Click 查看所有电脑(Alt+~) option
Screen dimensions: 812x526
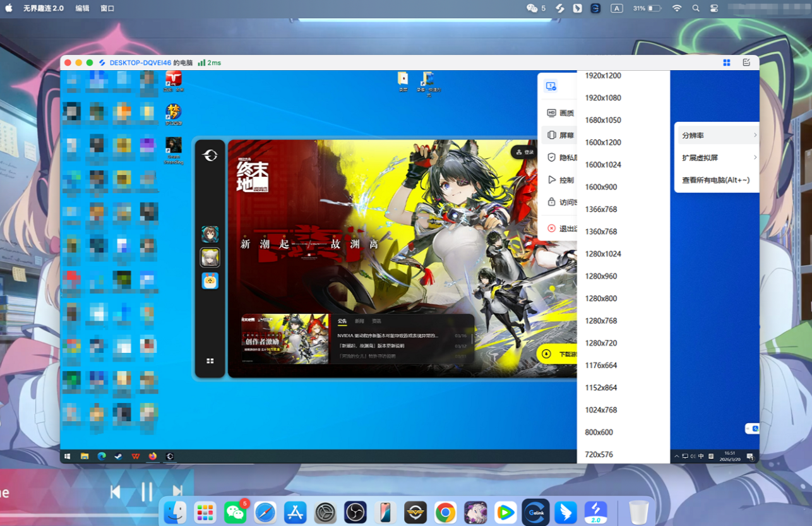tap(715, 180)
